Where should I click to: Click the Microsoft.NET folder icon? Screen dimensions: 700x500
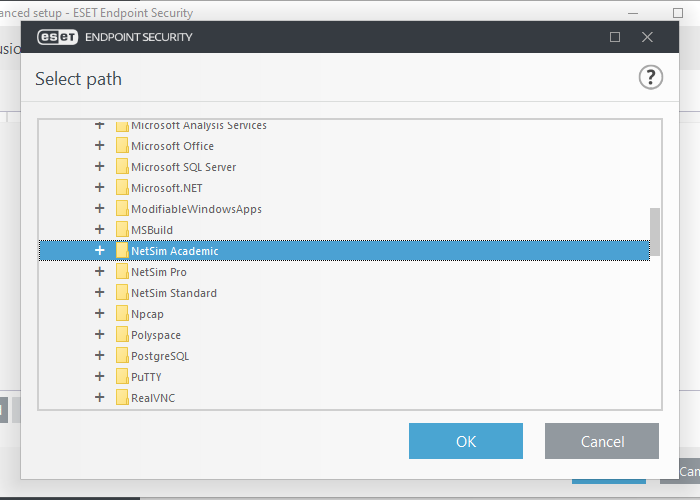(x=122, y=188)
